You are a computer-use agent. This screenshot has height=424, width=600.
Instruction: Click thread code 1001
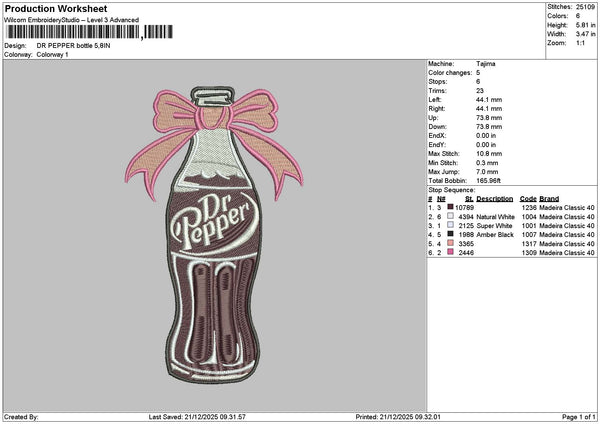(529, 226)
